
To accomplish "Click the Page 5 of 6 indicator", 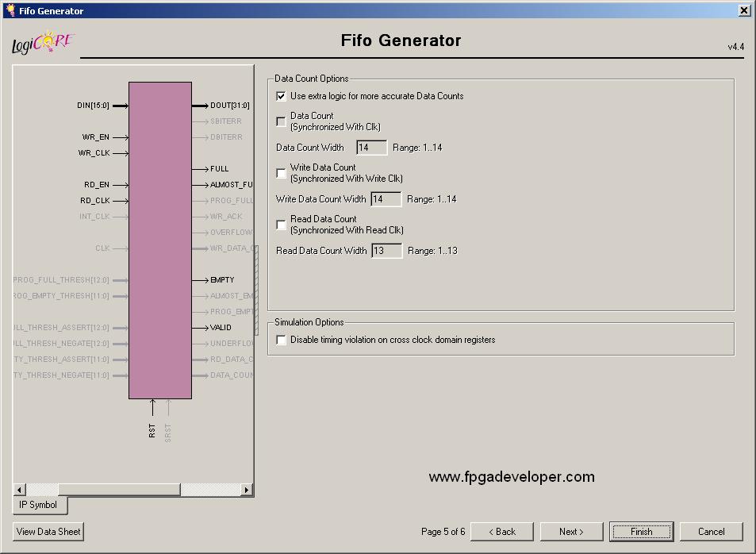I will 443,531.
